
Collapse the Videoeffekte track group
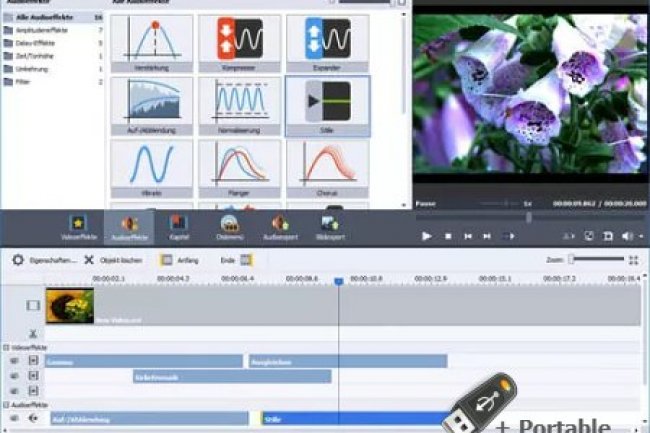(x=5, y=347)
